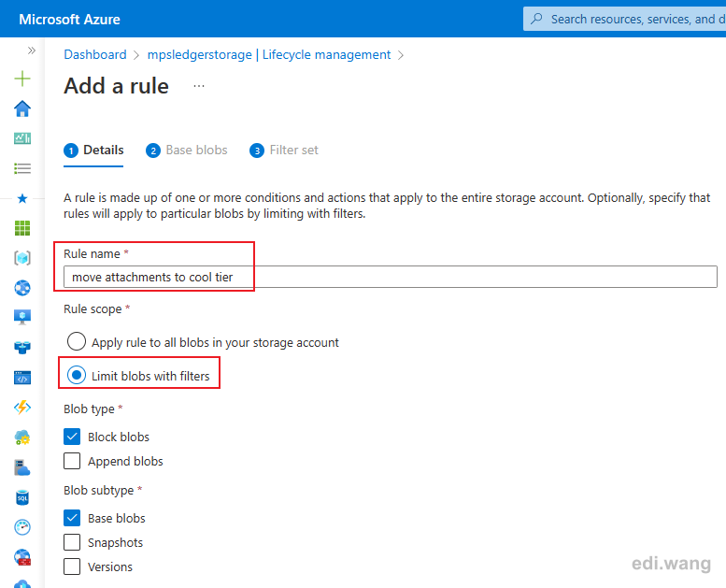Switch to the Base blobs tab
726x588 pixels.
click(x=187, y=151)
